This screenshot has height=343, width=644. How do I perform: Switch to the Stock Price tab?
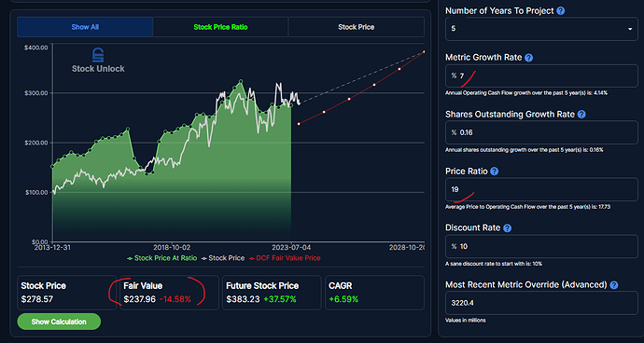(357, 27)
